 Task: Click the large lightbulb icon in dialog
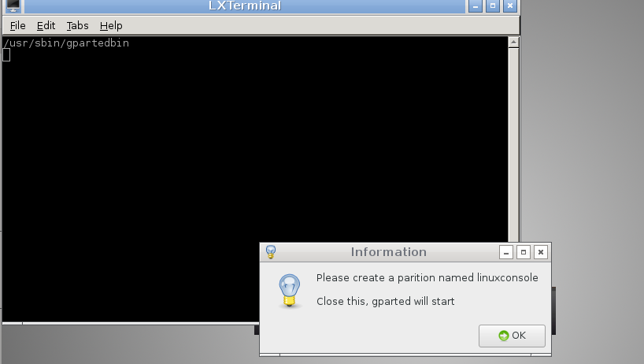[290, 291]
